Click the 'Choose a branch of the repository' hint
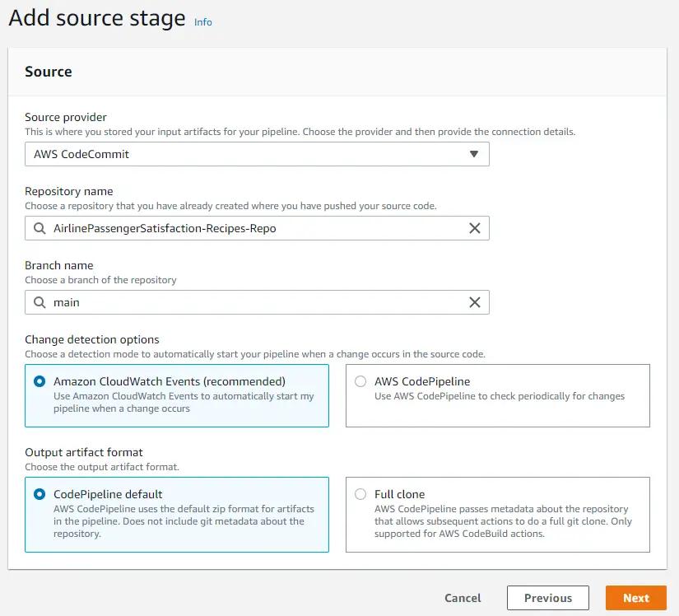Screen dimensions: 679x616 (100, 280)
